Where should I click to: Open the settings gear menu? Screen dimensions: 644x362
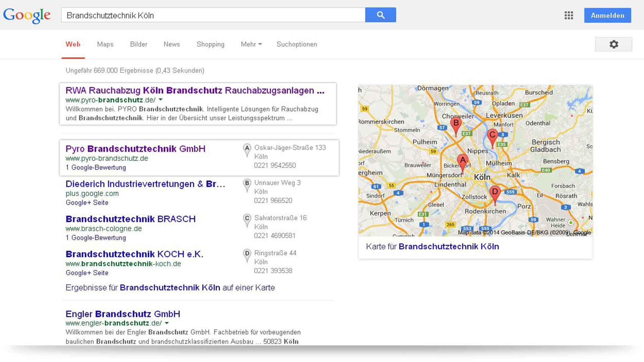[x=613, y=44]
